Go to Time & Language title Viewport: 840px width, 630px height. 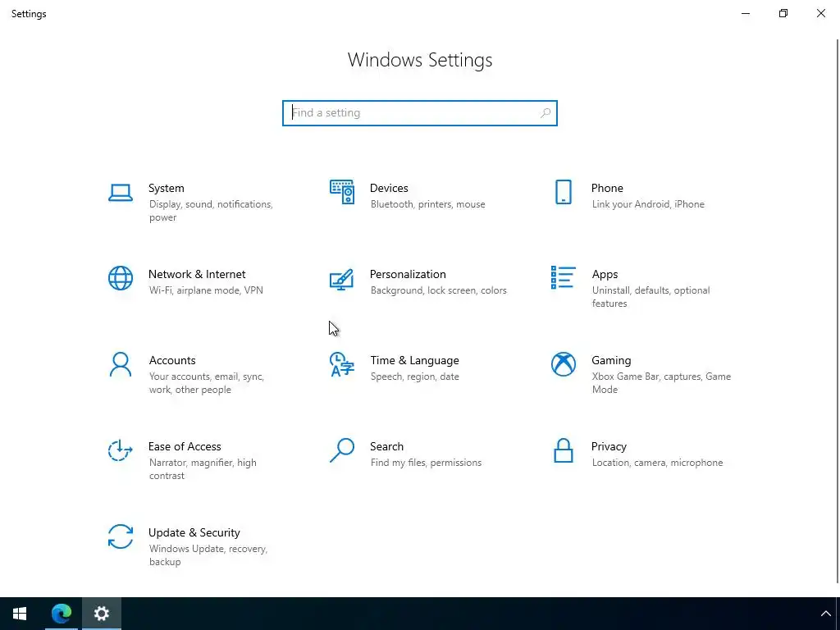point(414,361)
